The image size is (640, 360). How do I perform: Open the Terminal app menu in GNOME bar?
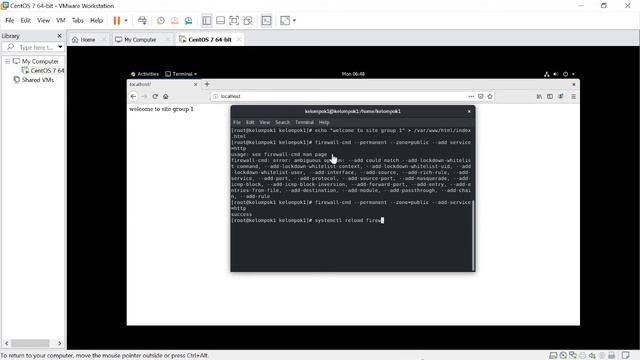coord(181,74)
